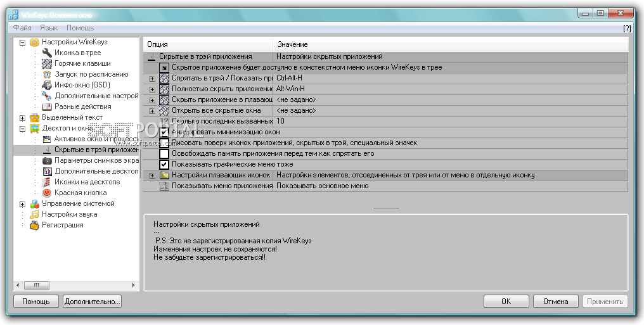Click the Дополнительные десктопы icon
The height and width of the screenshot is (325, 644).
click(x=48, y=171)
